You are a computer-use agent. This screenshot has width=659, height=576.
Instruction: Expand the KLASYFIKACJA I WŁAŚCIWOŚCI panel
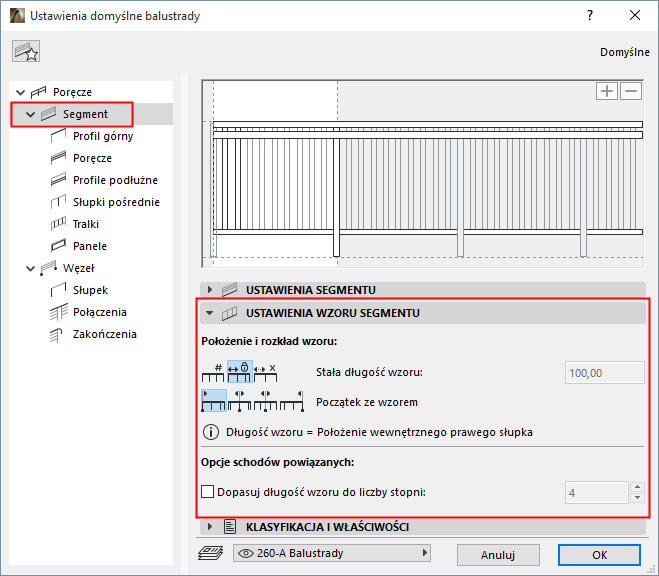[x=210, y=526]
